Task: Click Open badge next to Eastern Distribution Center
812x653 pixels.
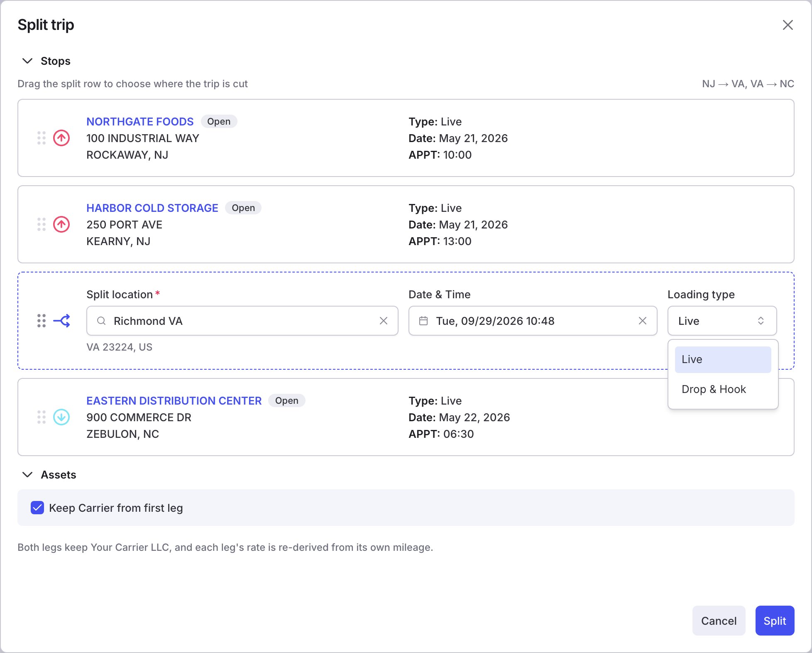Action: click(287, 400)
